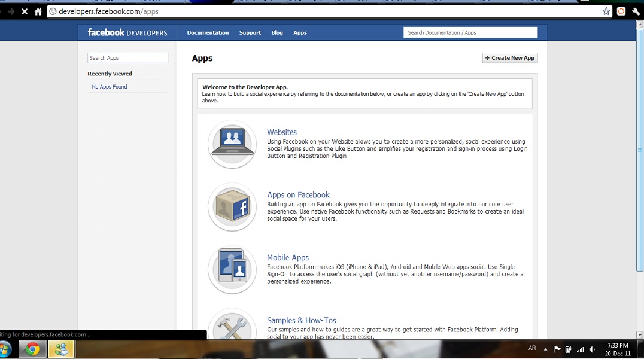Open the Chrome wrench menu
Screen dimensions: 644x359
tap(636, 11)
